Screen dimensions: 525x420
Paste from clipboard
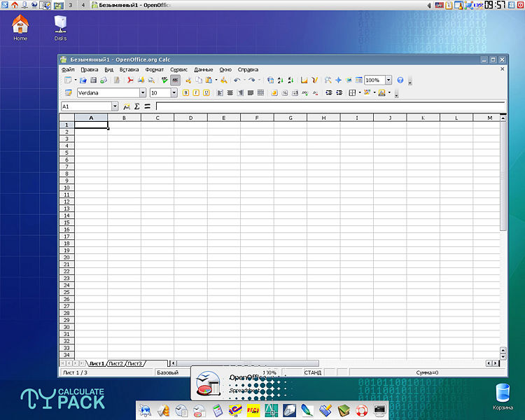click(x=209, y=80)
